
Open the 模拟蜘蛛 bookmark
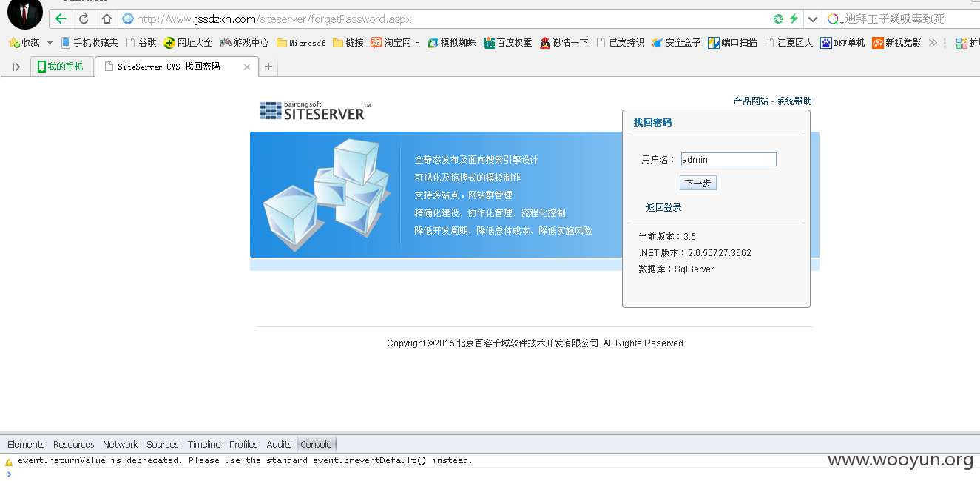[x=451, y=43]
